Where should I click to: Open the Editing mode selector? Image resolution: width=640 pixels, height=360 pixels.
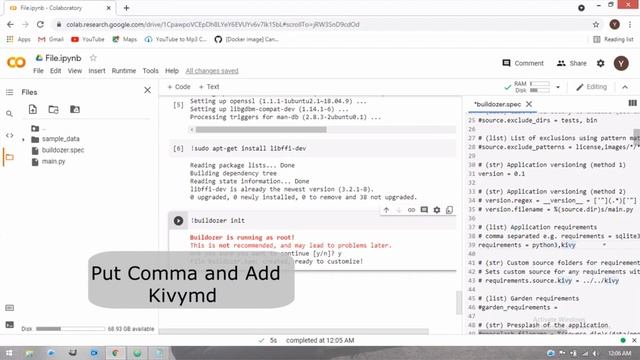point(591,87)
